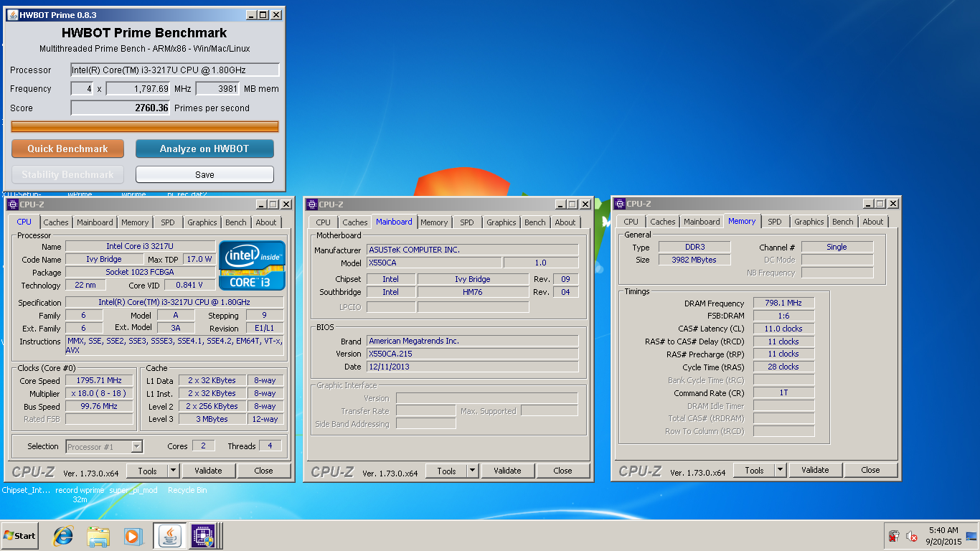This screenshot has height=551, width=980.
Task: Click the Core Speed value 1795.71 MHz
Action: [x=100, y=380]
